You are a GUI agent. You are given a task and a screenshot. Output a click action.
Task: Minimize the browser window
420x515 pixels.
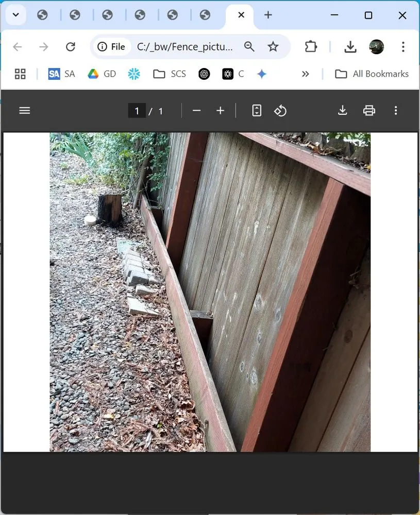pos(334,15)
